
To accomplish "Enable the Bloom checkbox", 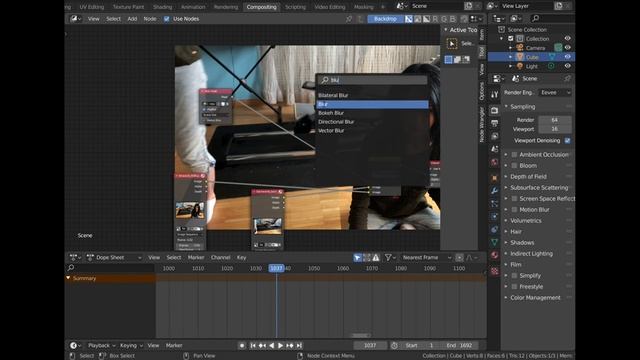I will point(514,166).
